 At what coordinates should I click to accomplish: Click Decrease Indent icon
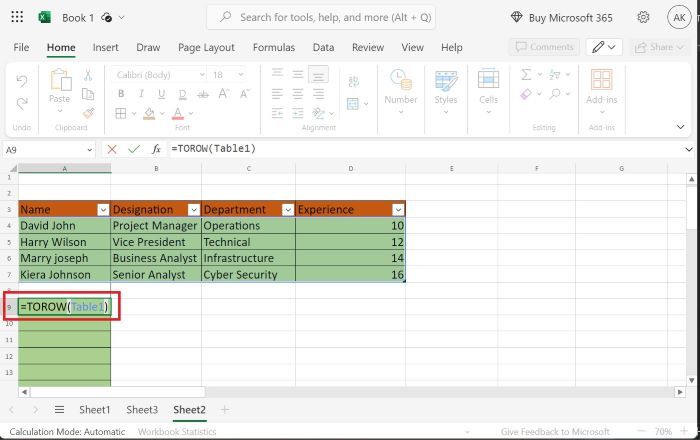click(x=277, y=113)
